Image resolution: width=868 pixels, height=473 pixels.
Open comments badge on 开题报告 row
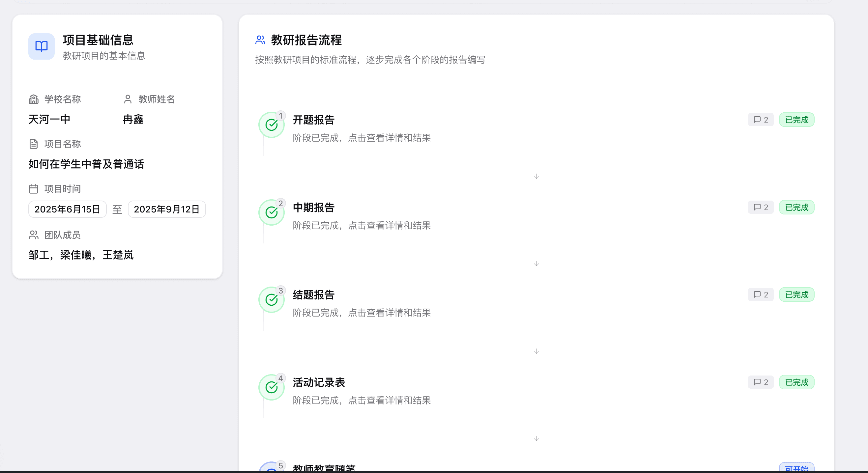coord(761,120)
